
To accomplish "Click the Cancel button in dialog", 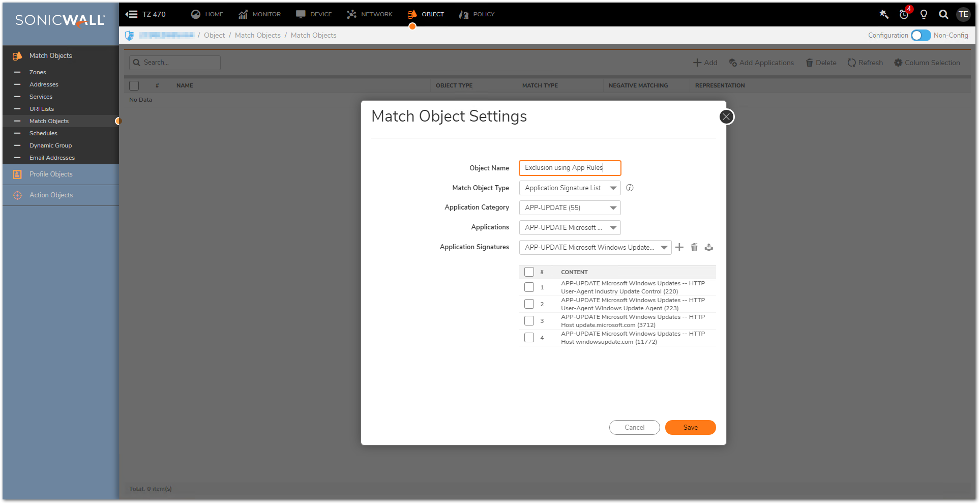I will point(634,428).
